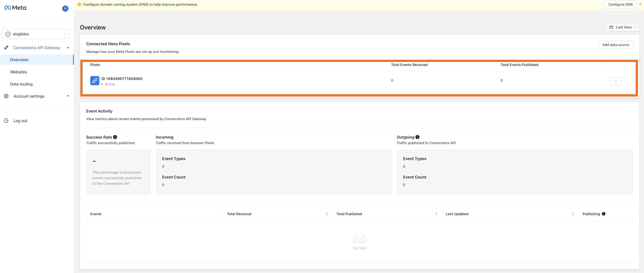Click the Event Activity heading
644x273 pixels.
point(99,111)
